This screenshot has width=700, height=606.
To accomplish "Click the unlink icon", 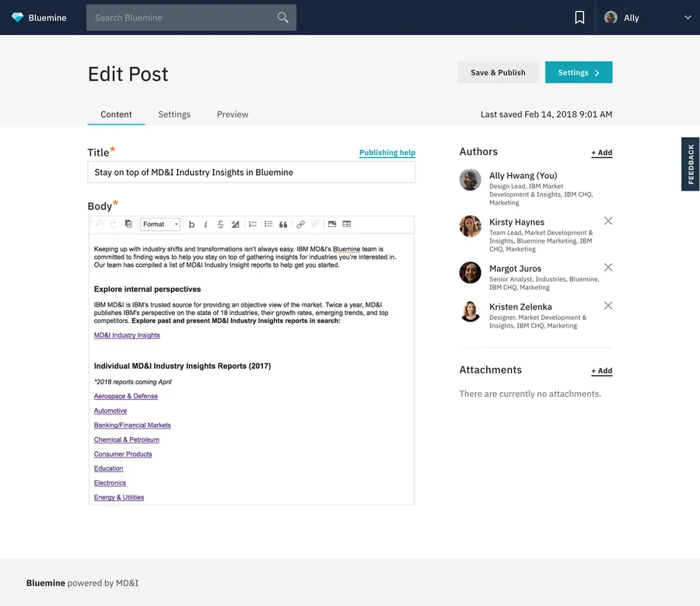I will pos(315,224).
